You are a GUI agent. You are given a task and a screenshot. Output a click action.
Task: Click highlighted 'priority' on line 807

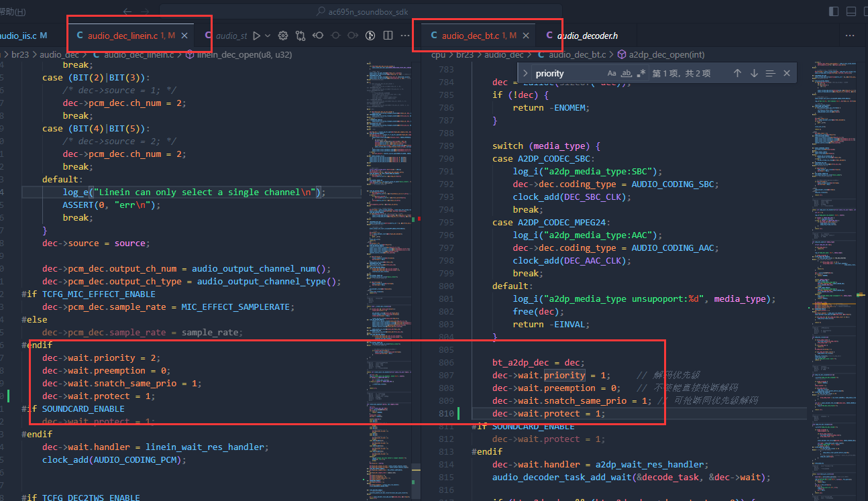tap(564, 375)
